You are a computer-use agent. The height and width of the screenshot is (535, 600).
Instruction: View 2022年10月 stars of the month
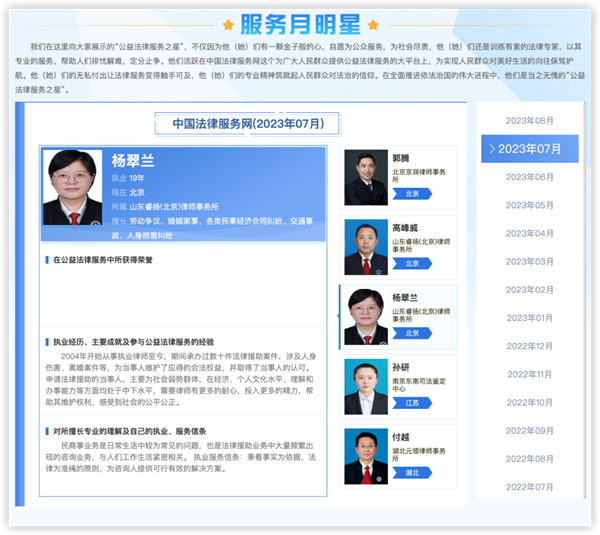pyautogui.click(x=529, y=403)
